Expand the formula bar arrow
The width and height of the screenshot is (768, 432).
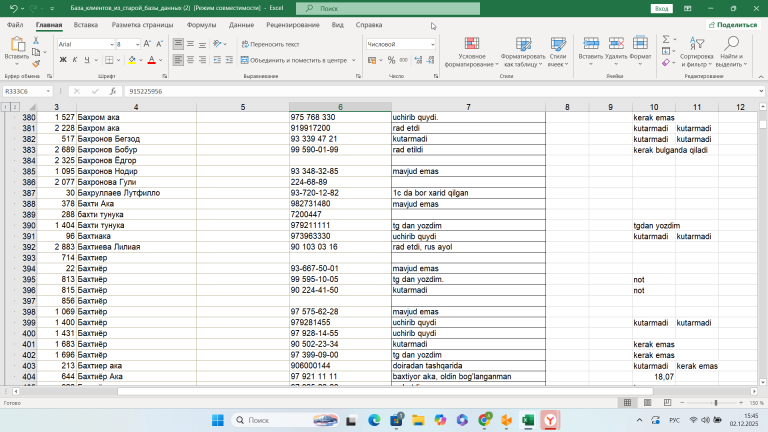(x=761, y=91)
